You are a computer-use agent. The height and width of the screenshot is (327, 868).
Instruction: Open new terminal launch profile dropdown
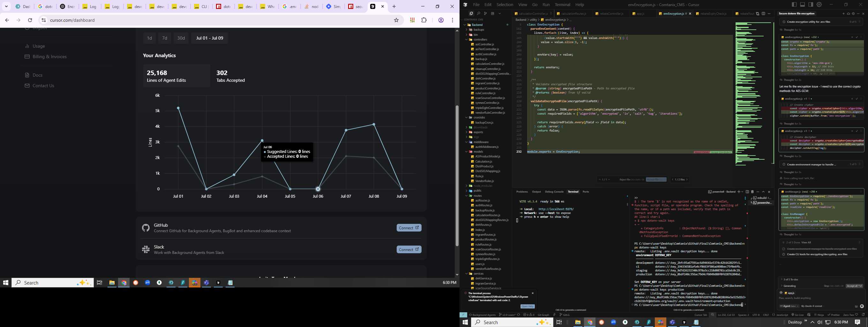pos(742,192)
